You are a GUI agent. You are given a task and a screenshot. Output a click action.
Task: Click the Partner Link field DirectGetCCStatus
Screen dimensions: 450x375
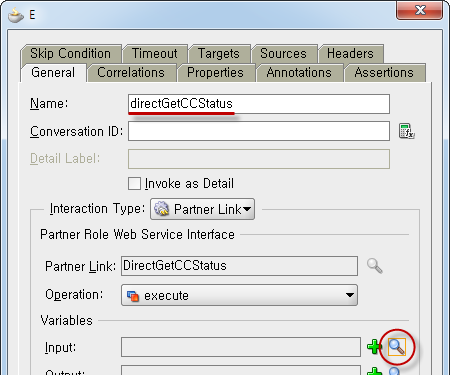coord(239,266)
